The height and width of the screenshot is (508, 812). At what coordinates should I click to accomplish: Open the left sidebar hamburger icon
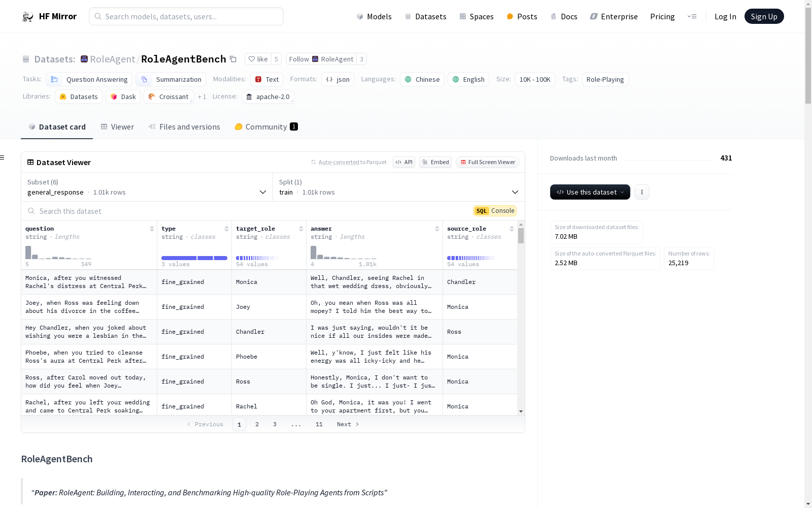click(x=2, y=157)
